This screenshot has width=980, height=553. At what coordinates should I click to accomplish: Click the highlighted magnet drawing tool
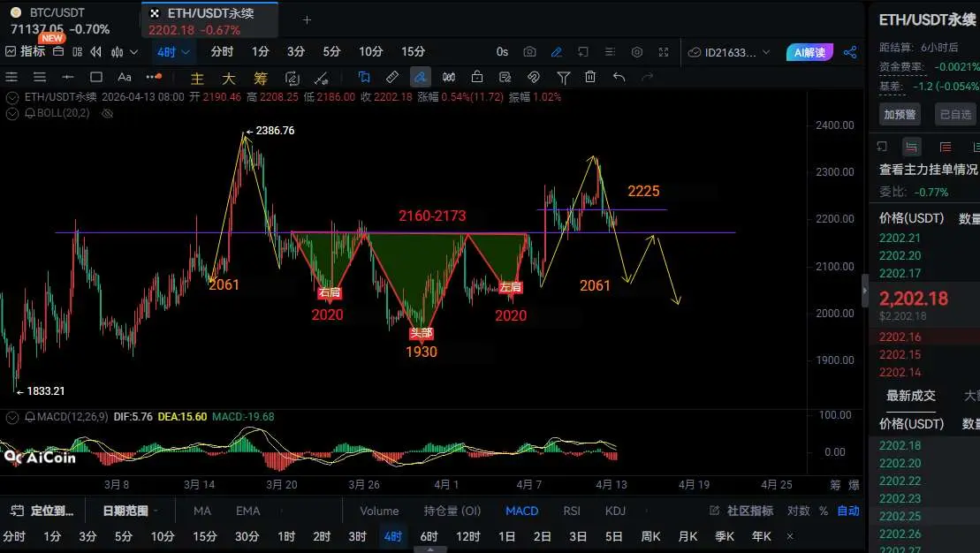[x=420, y=77]
